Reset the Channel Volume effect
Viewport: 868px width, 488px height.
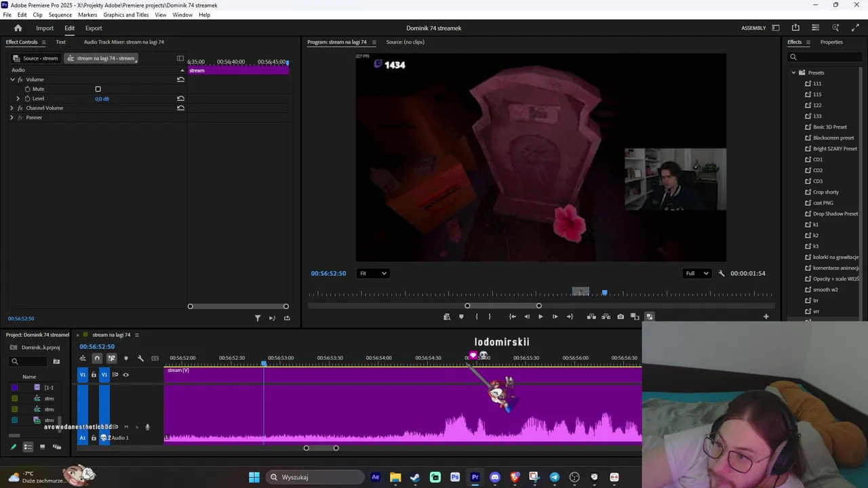pyautogui.click(x=180, y=108)
